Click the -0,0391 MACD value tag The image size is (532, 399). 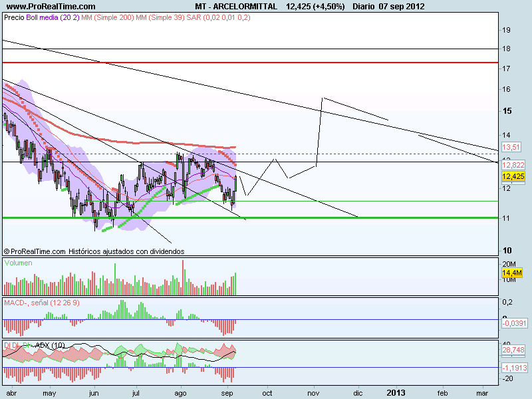[514, 323]
